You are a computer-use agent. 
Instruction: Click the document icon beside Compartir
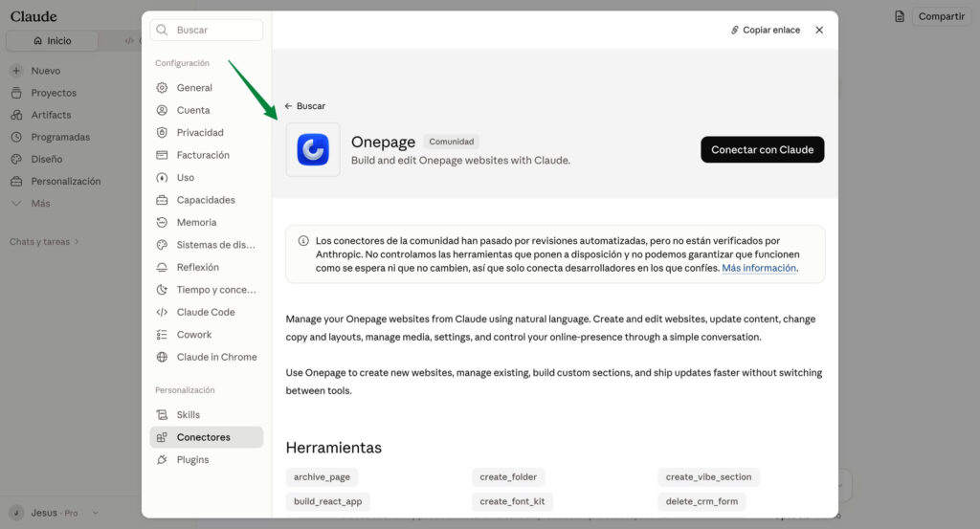click(x=900, y=16)
